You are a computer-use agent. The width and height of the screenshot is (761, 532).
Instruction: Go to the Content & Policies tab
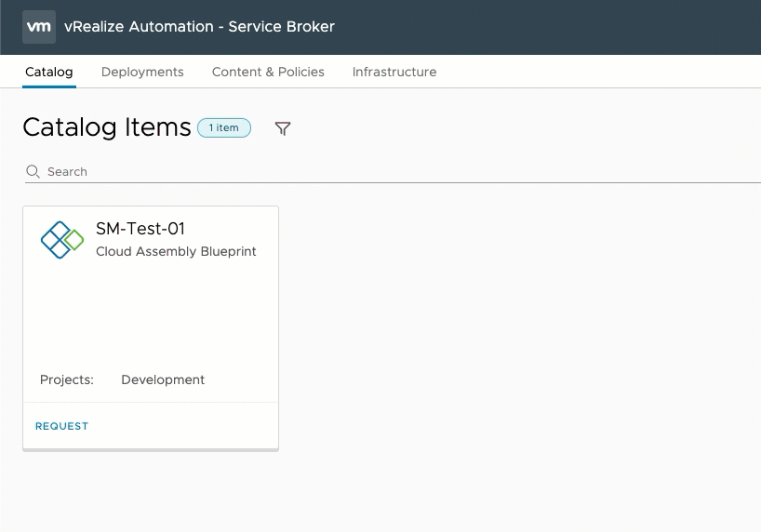(268, 72)
